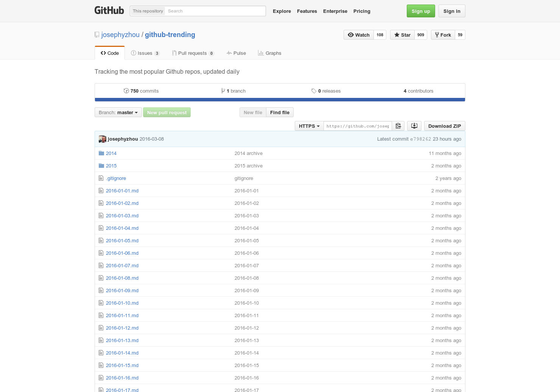Click josephyzhou's avatar next to the commit

click(102, 139)
